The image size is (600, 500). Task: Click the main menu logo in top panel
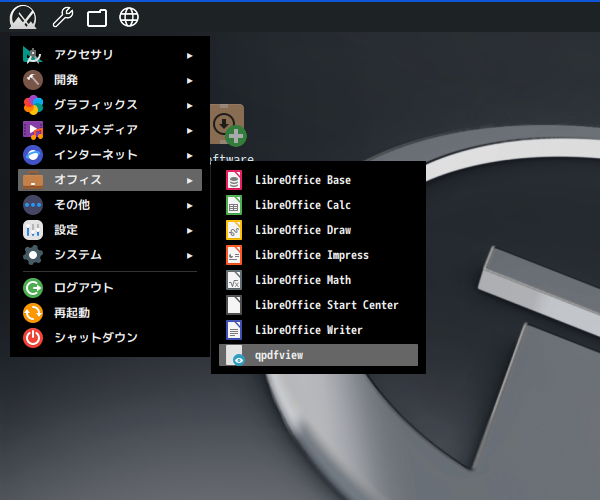click(23, 17)
